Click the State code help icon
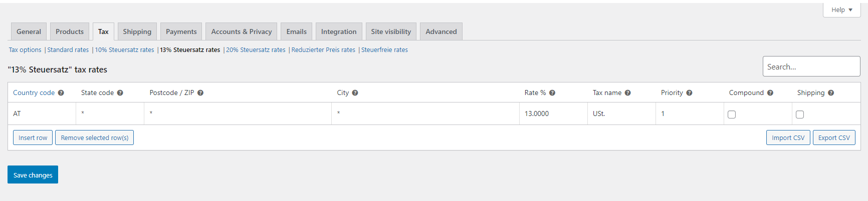 120,93
